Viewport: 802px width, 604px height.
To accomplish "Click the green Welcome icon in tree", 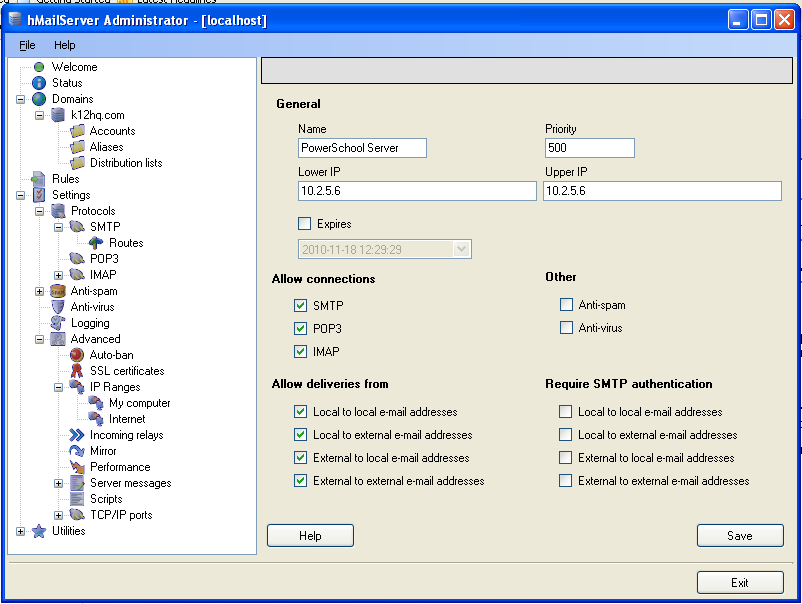I will coord(39,67).
